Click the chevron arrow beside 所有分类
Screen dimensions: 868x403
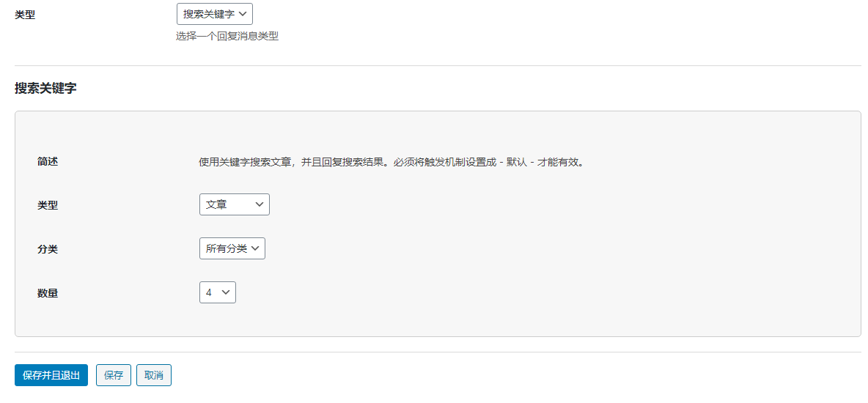point(255,248)
